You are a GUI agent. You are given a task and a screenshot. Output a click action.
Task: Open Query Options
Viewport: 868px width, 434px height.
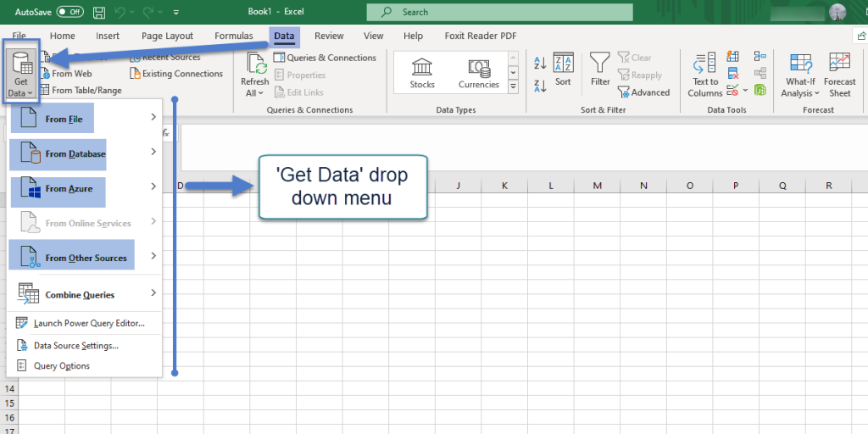pos(84,366)
